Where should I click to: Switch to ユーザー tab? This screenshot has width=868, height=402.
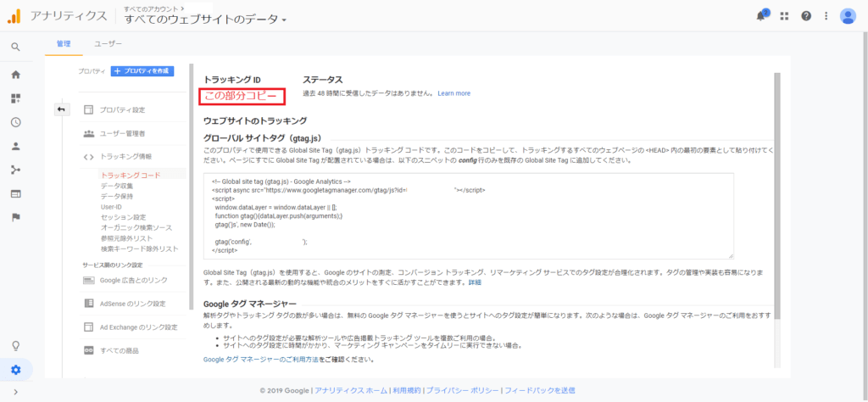(108, 43)
